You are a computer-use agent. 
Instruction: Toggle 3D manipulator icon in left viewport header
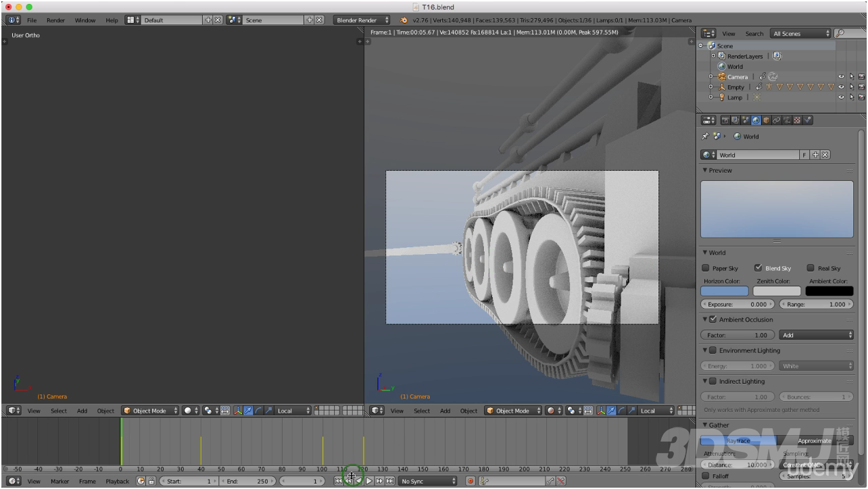pyautogui.click(x=237, y=411)
